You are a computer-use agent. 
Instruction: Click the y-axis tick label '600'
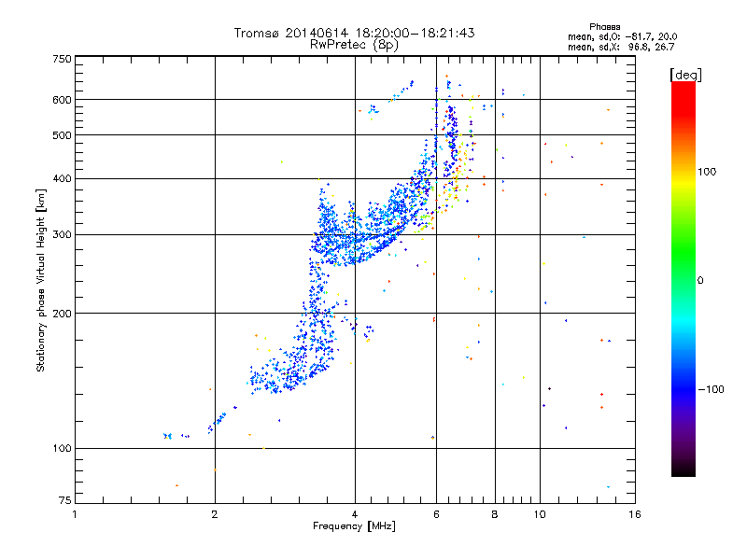(62, 100)
